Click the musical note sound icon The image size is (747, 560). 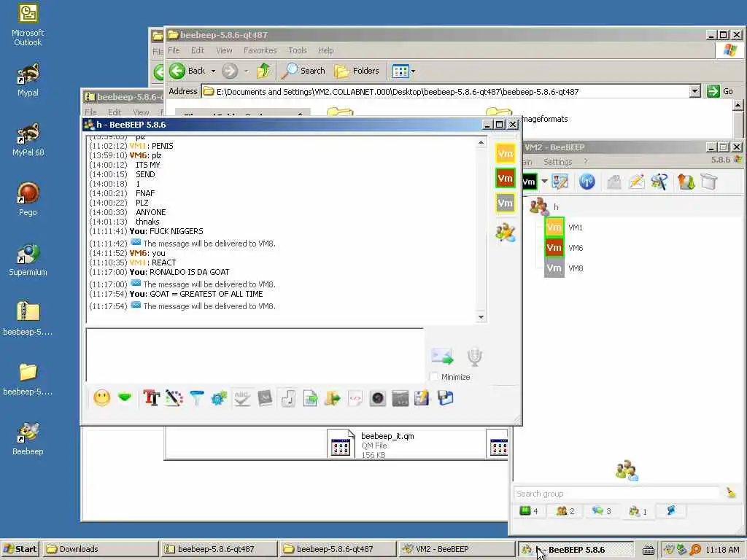287,398
